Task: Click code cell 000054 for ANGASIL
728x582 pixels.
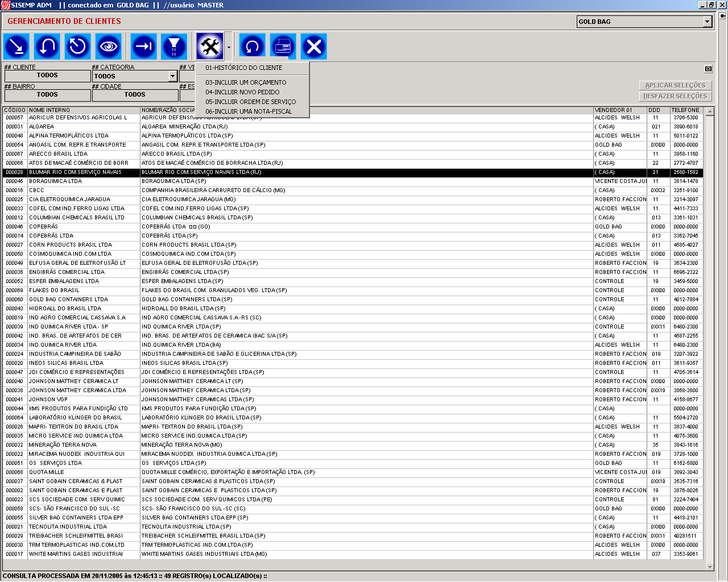Action: tap(15, 145)
